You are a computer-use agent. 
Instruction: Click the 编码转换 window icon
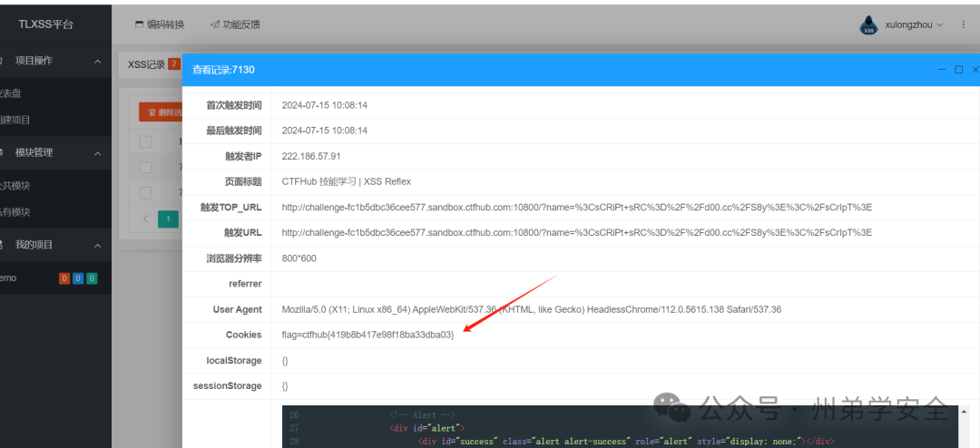[x=139, y=25]
